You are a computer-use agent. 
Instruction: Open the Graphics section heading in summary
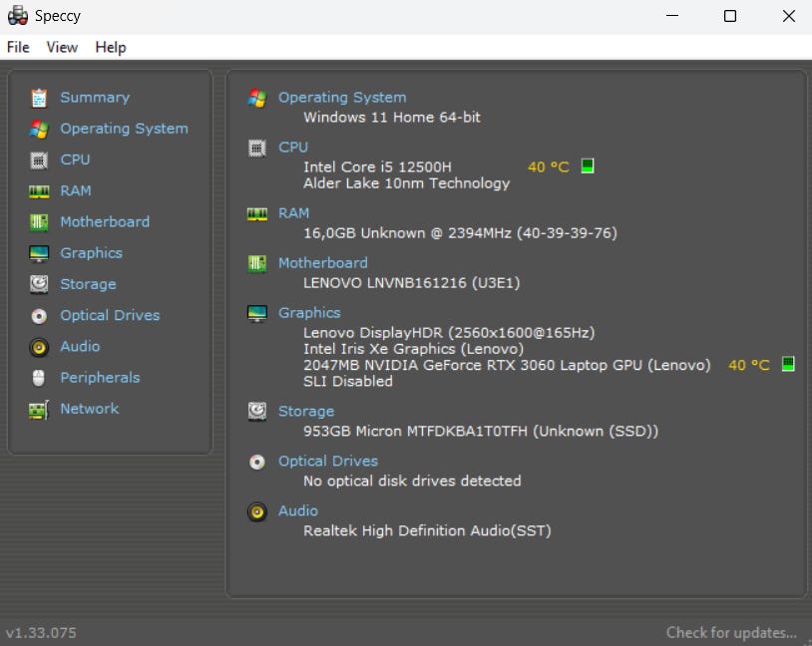pyautogui.click(x=309, y=313)
